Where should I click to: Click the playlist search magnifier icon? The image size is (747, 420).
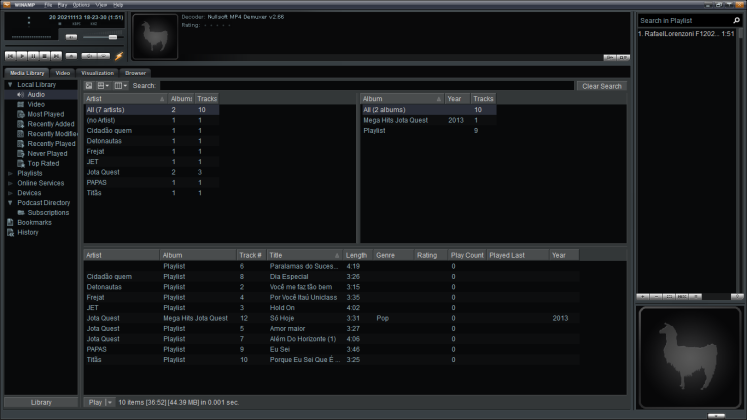(736, 20)
